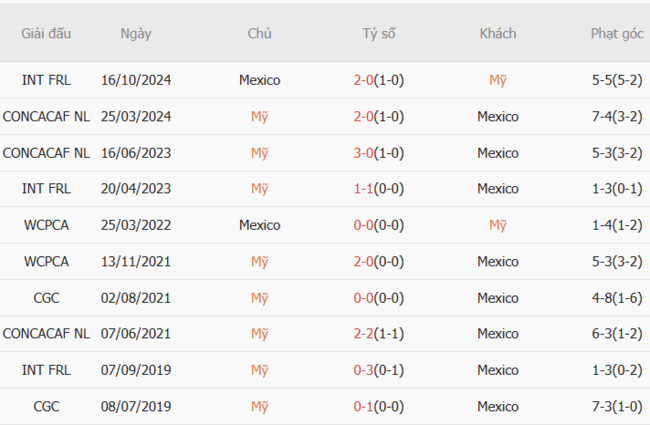Screen dimensions: 650x425
Task: Select the "Ngày" column header
Action: [136, 33]
